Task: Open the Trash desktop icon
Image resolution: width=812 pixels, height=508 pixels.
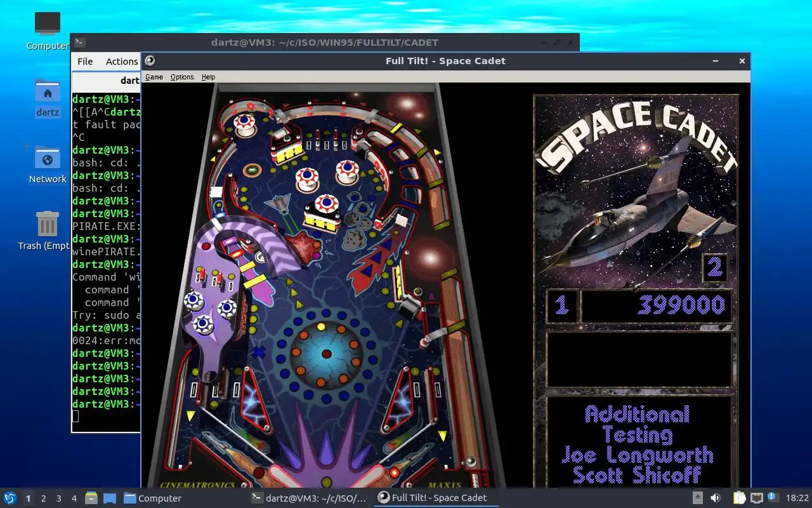Action: 47,231
